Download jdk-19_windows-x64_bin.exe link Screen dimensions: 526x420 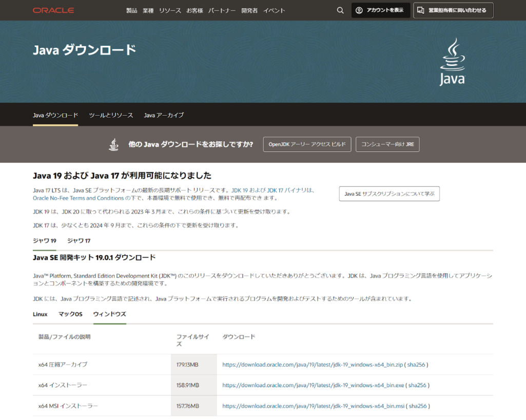point(314,386)
